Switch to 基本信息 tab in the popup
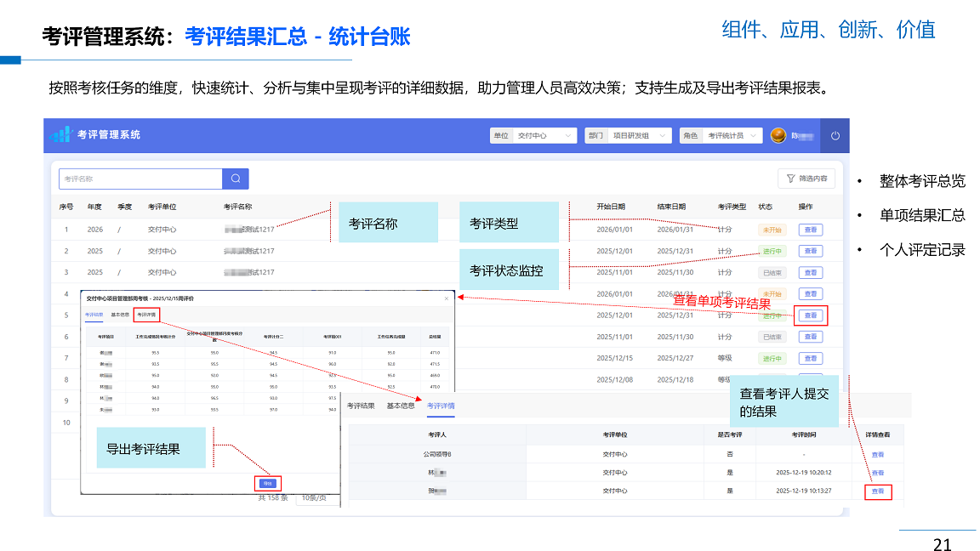This screenshot has width=980, height=551. click(x=120, y=315)
